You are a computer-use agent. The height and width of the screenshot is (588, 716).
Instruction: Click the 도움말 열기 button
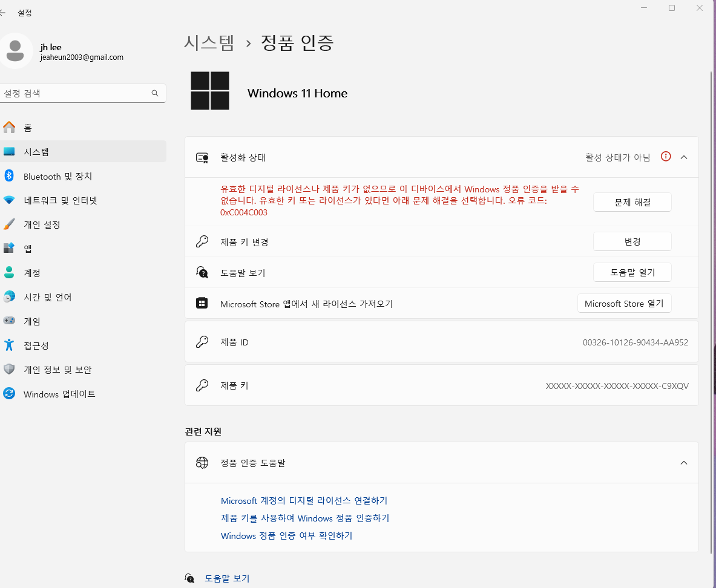632,273
